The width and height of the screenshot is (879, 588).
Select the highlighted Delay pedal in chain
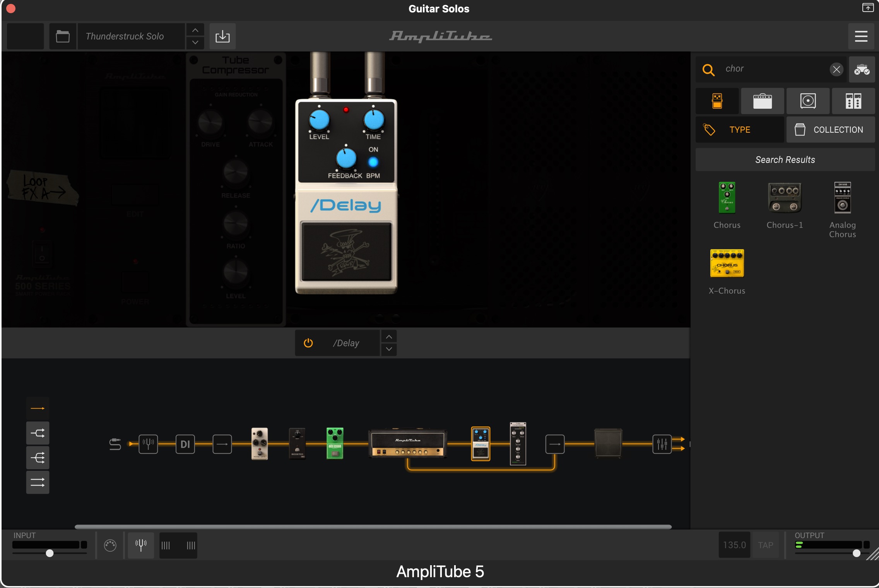[x=481, y=444]
